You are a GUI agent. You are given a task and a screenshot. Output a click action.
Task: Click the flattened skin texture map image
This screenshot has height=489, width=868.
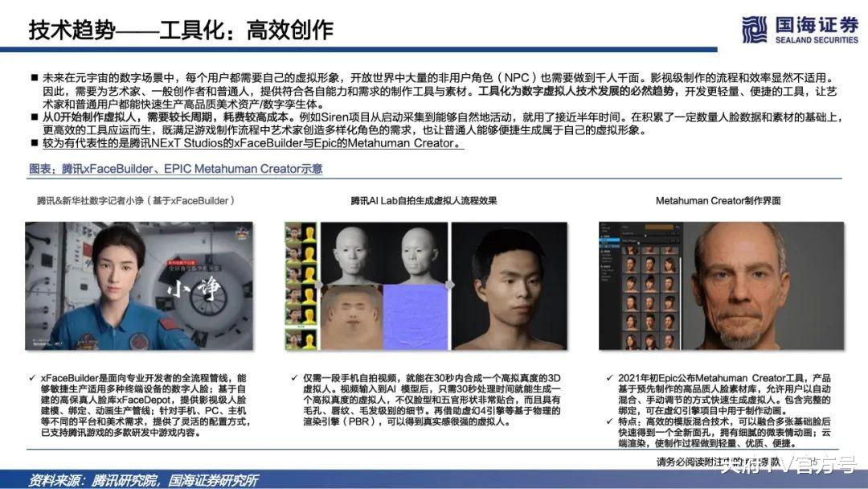(351, 317)
